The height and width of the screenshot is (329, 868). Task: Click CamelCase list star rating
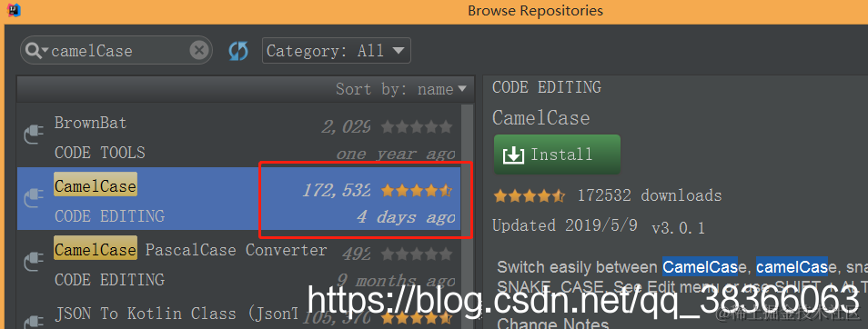click(417, 191)
